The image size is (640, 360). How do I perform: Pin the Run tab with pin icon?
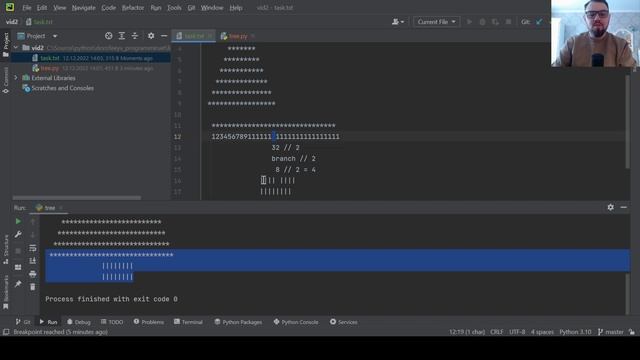(18, 284)
